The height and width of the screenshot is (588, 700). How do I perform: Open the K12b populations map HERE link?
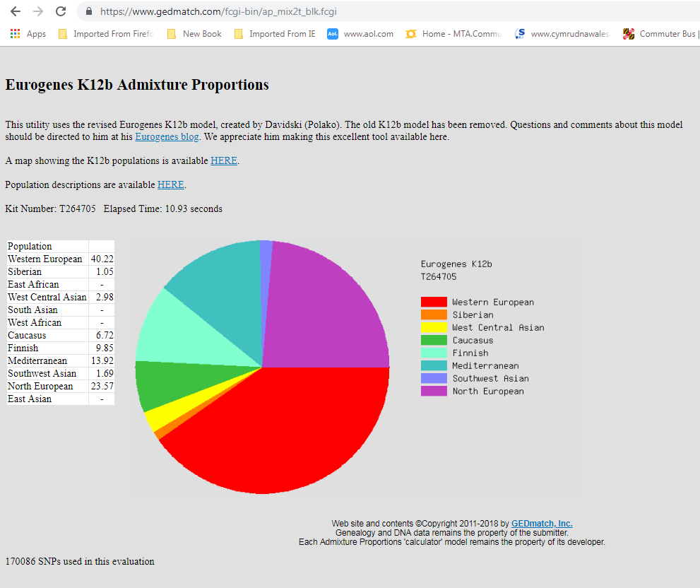[224, 160]
